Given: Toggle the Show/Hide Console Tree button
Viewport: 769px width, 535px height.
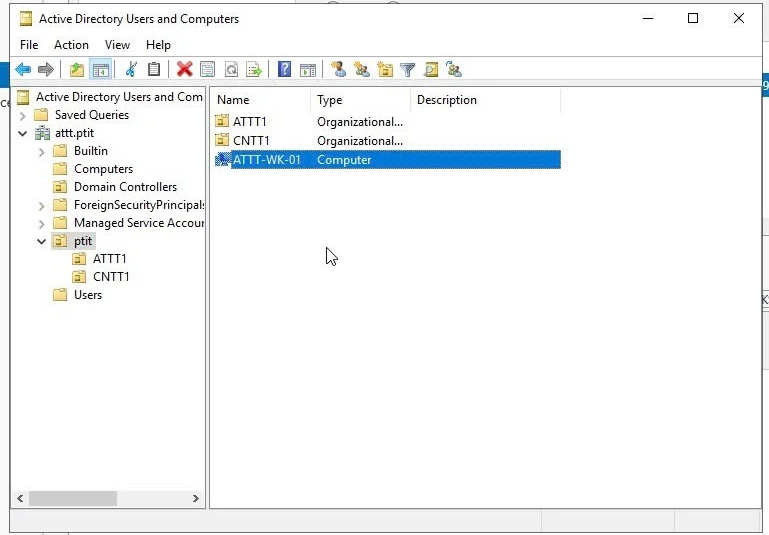Looking at the screenshot, I should [x=101, y=70].
